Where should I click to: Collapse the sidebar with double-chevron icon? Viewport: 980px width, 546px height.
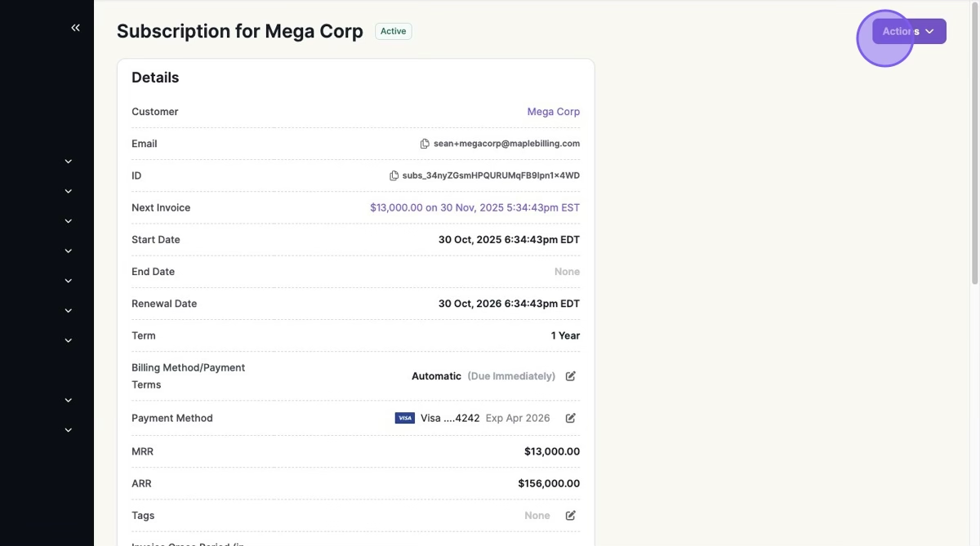click(x=75, y=28)
